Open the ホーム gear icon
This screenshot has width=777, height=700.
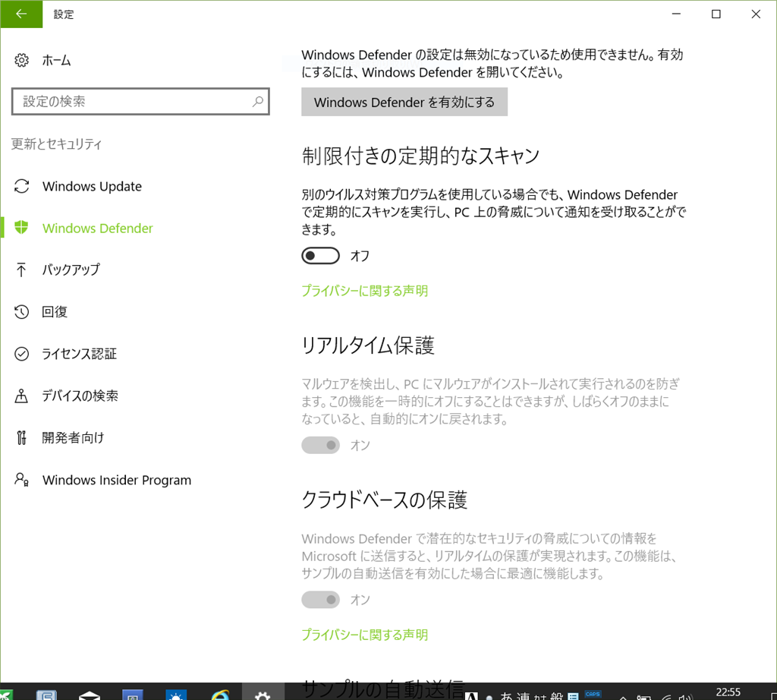pyautogui.click(x=21, y=61)
